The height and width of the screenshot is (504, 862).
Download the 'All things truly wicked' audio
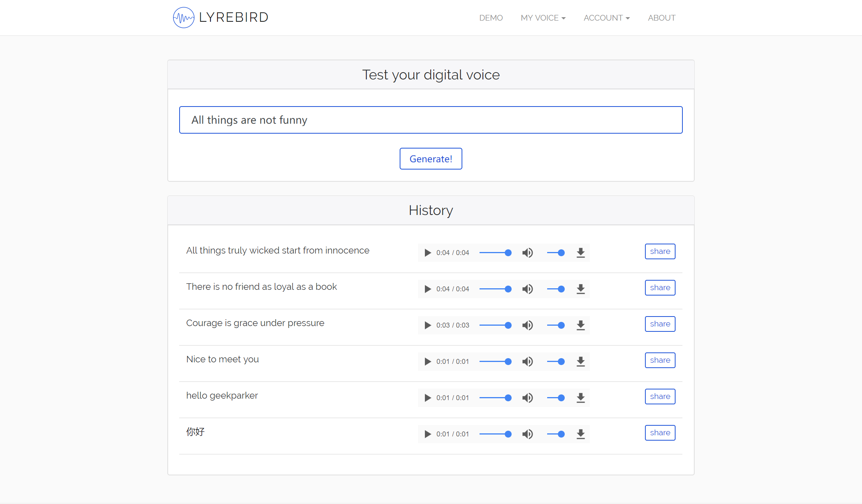[581, 253]
